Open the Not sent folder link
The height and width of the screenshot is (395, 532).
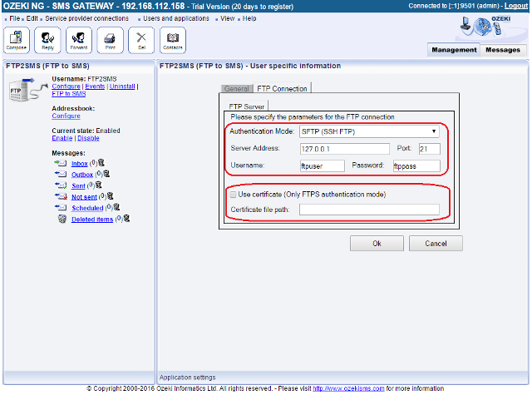(84, 197)
